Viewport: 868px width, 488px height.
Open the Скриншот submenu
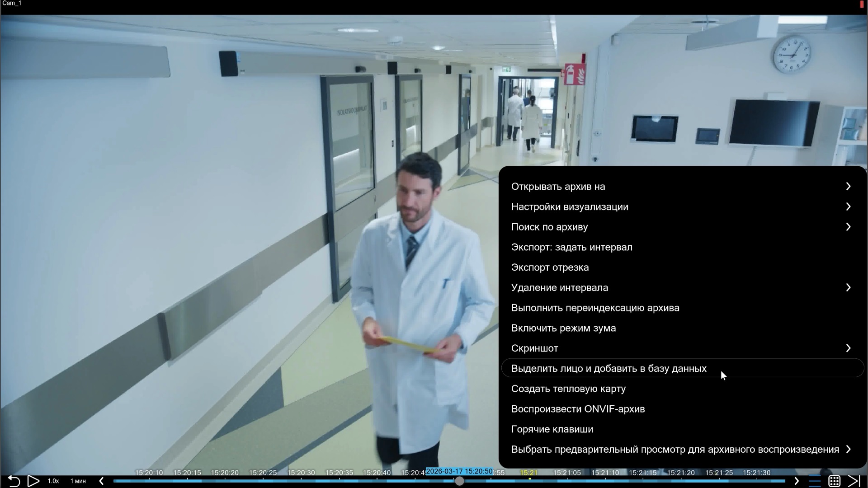pos(683,348)
